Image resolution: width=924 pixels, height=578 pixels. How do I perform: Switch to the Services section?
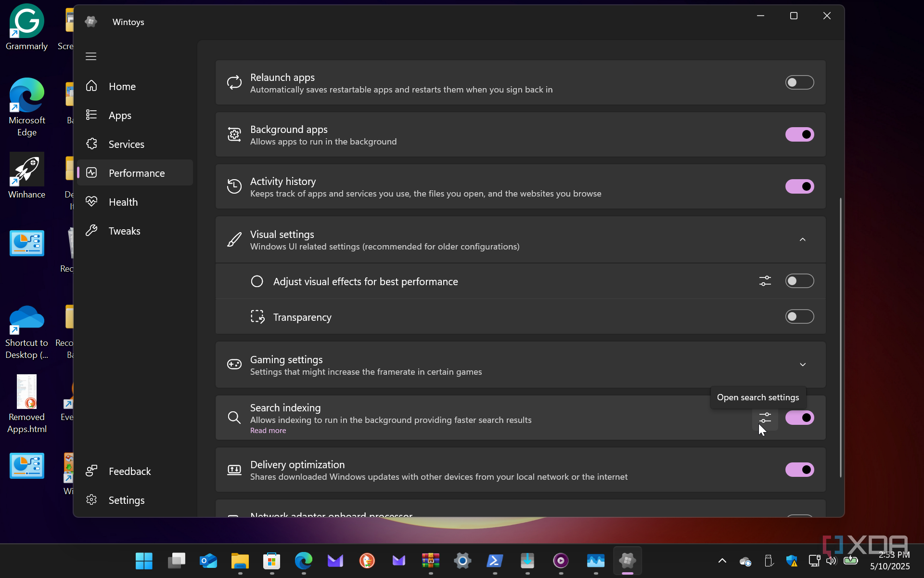[135, 144]
